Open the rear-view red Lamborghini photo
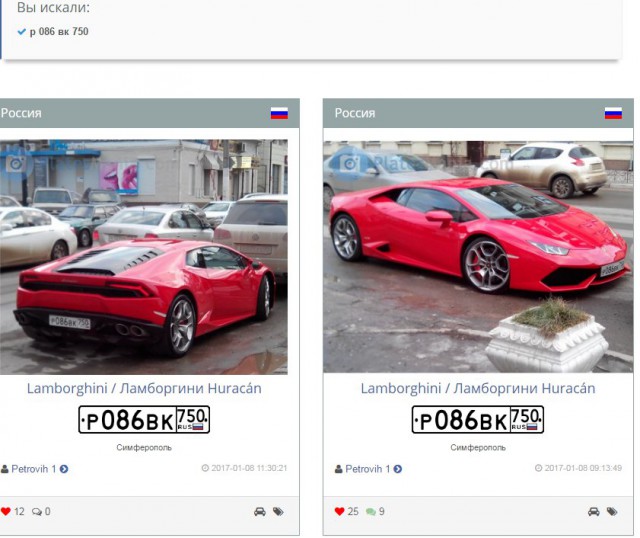The height and width of the screenshot is (538, 640). pos(144,257)
